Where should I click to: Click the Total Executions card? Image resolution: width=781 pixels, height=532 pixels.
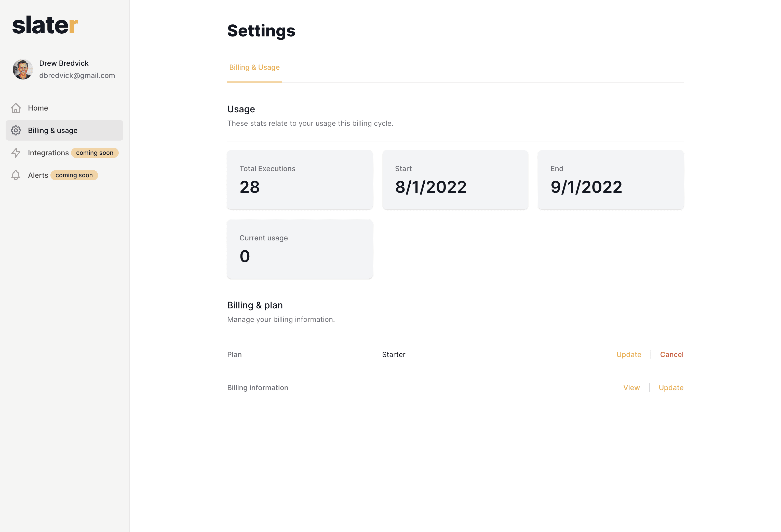pyautogui.click(x=300, y=180)
